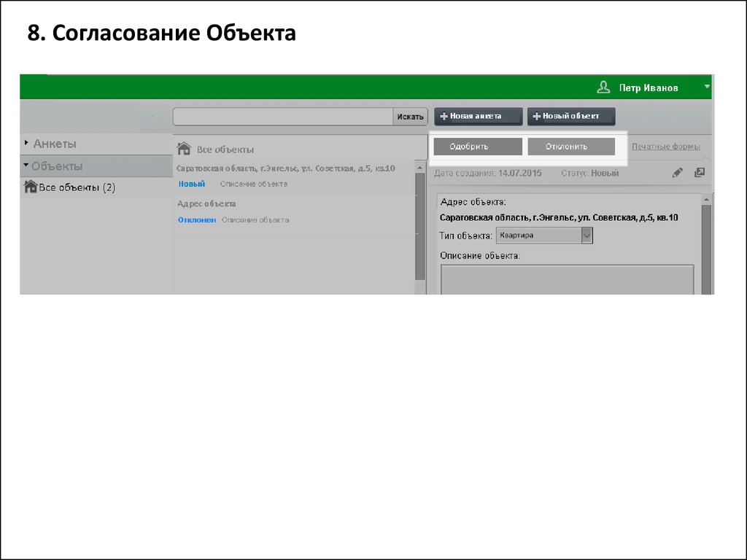Approve the object with Одобрить
The width and height of the screenshot is (747, 560).
477,147
